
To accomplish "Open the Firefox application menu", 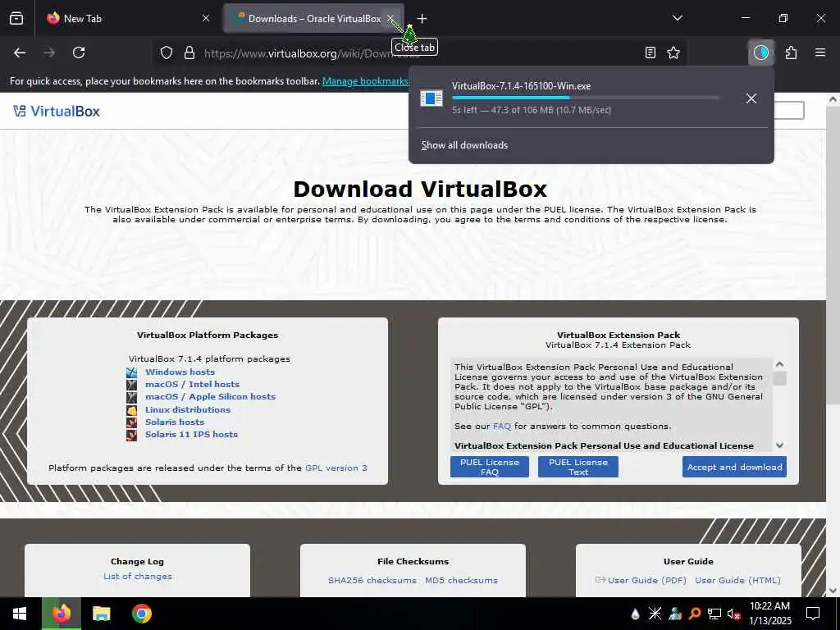I will [820, 52].
